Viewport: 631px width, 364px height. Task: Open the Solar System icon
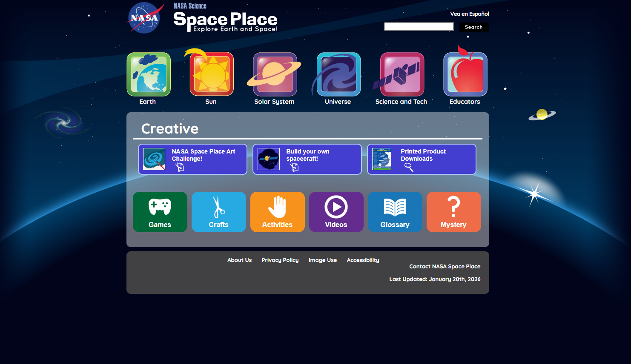pyautogui.click(x=274, y=74)
